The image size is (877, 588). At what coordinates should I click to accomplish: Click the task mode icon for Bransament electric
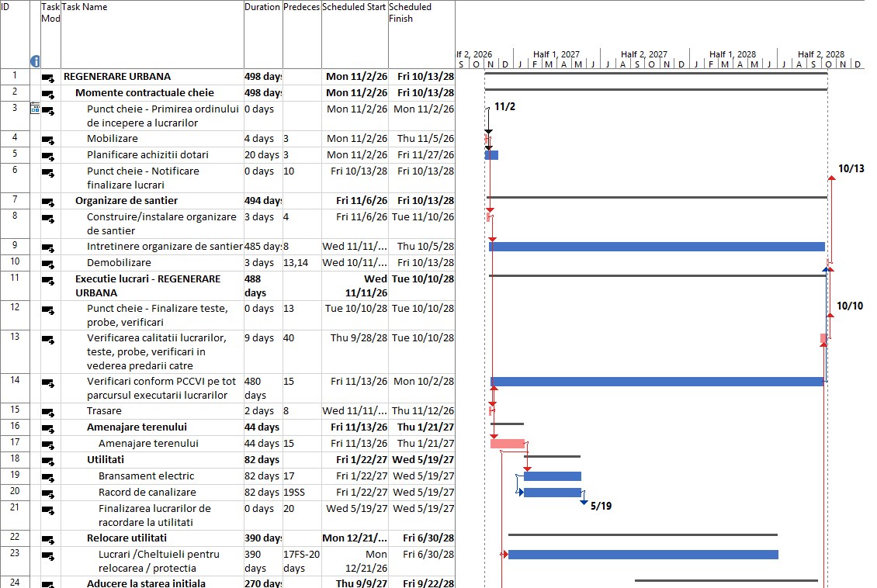(48, 478)
